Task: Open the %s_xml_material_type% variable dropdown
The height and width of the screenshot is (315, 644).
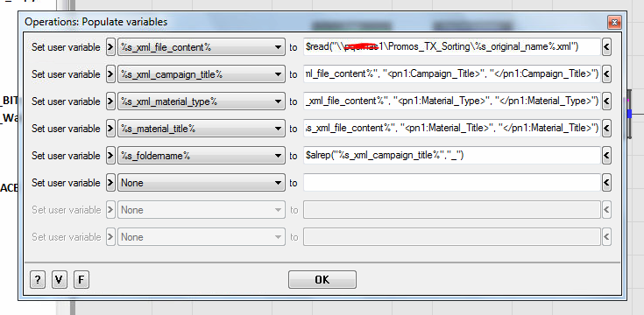Action: pyautogui.click(x=202, y=101)
